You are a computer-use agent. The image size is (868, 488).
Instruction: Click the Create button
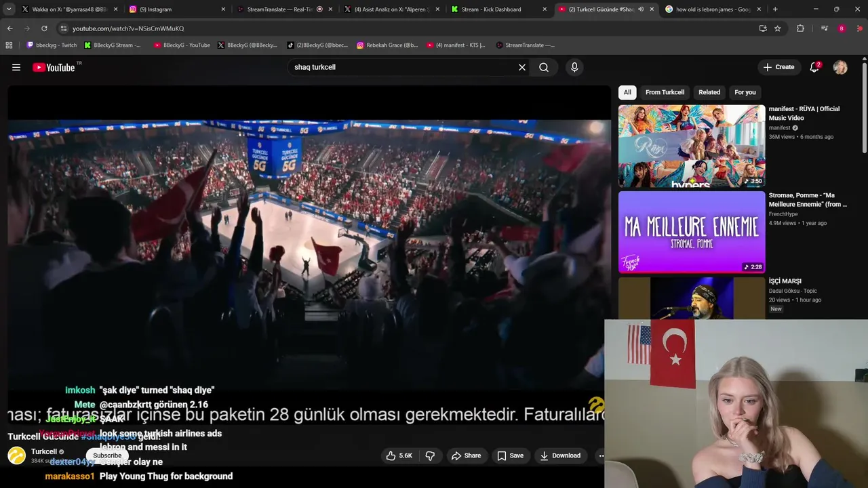click(x=778, y=67)
